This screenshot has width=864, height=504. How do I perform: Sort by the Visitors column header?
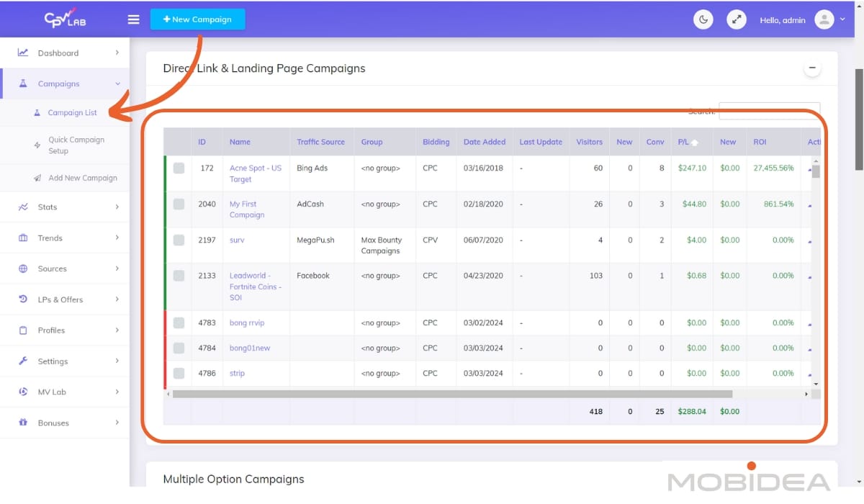click(589, 142)
